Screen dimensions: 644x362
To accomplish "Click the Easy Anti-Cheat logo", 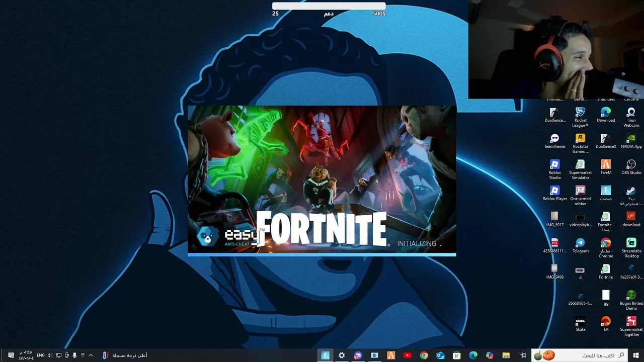I will click(x=228, y=236).
